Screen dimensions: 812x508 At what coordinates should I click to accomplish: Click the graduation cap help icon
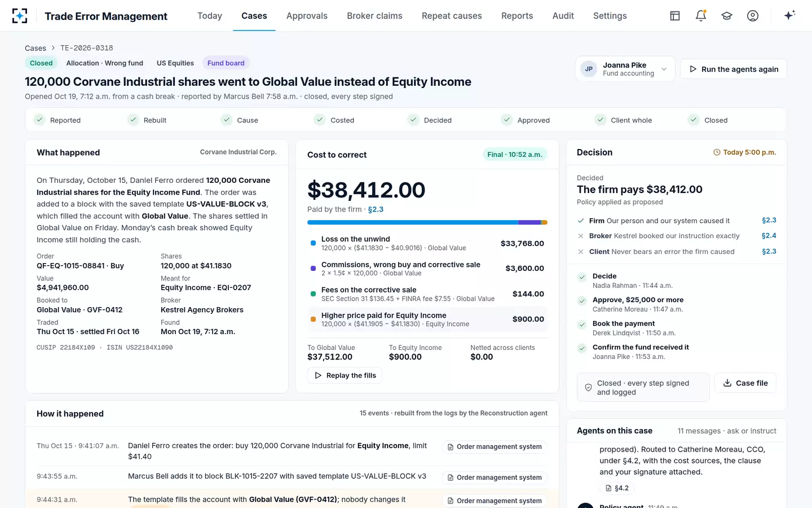[727, 16]
